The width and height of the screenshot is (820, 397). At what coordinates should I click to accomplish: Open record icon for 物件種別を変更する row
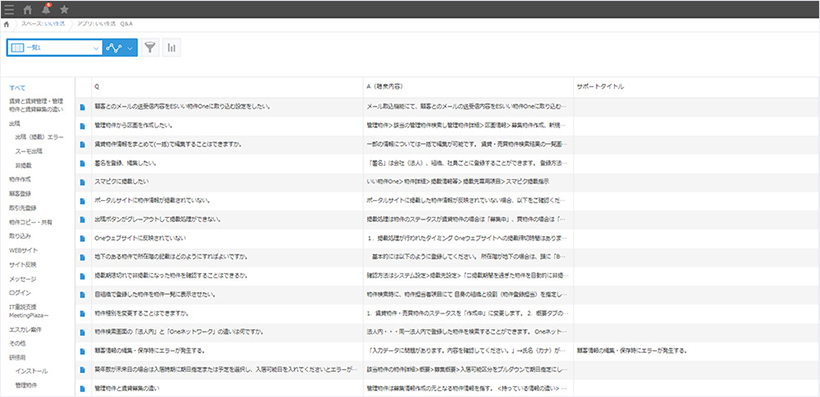[82, 314]
